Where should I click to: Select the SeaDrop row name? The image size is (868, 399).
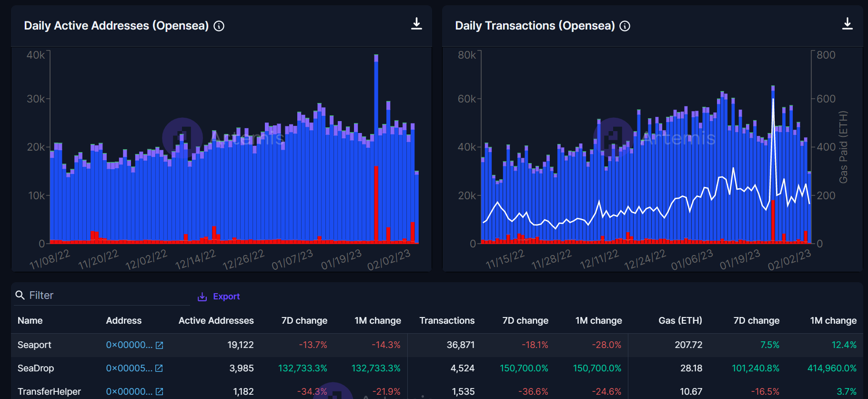tap(36, 368)
